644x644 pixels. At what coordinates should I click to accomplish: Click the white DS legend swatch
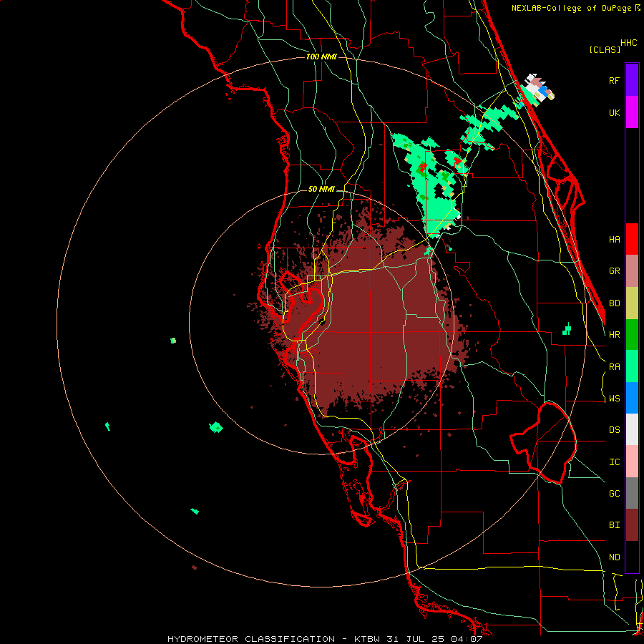pos(632,429)
